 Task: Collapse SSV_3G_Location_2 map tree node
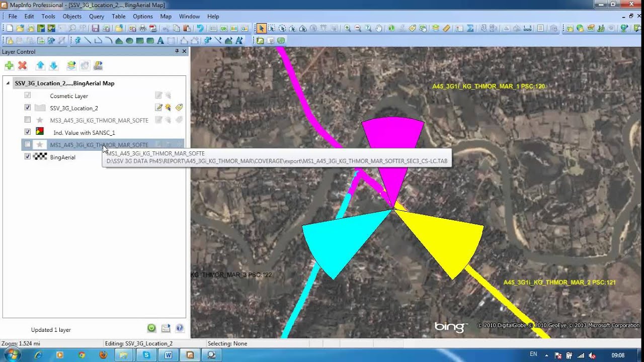pyautogui.click(x=8, y=83)
